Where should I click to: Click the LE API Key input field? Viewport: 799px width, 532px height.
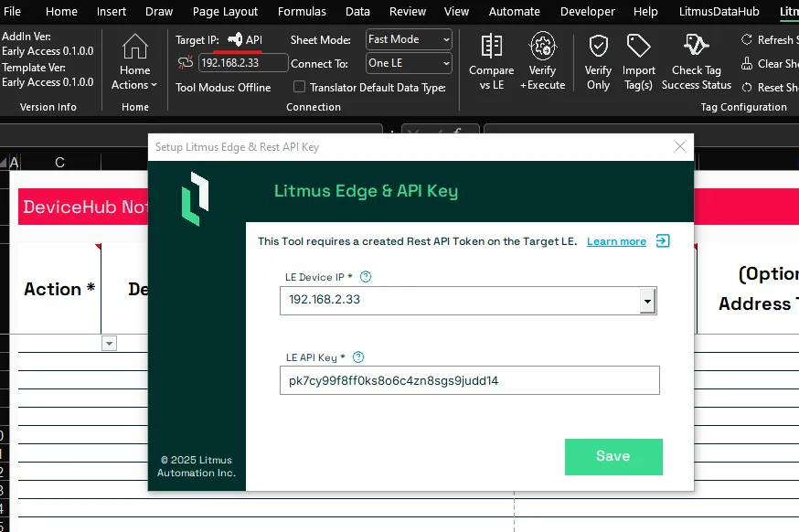coord(469,380)
